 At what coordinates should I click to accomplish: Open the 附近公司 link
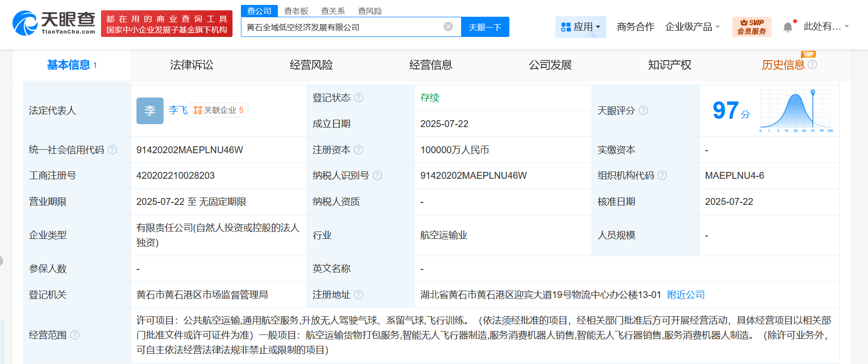(x=686, y=295)
